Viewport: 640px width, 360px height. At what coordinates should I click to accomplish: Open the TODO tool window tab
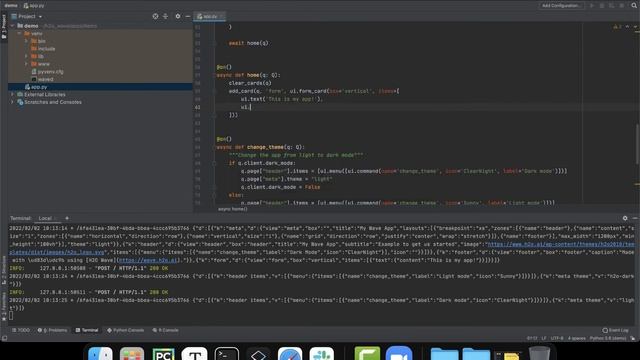click(21, 330)
